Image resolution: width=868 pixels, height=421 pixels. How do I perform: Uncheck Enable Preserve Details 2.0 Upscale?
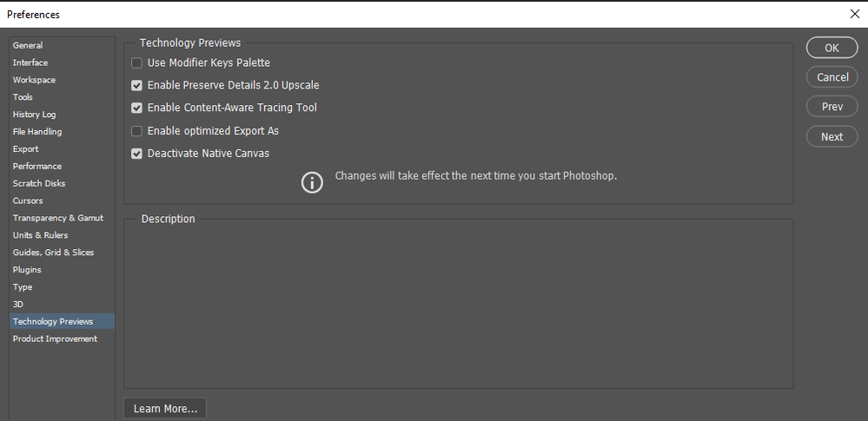point(136,85)
